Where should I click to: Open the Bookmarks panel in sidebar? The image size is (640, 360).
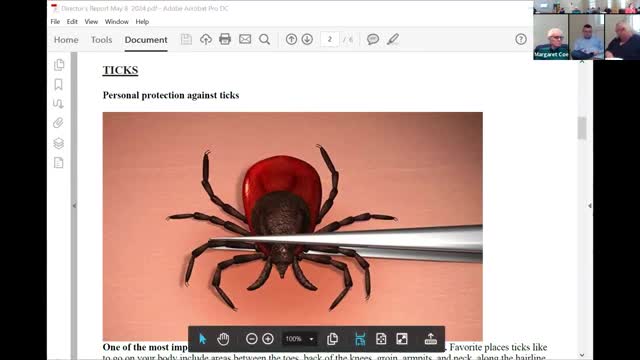[59, 84]
